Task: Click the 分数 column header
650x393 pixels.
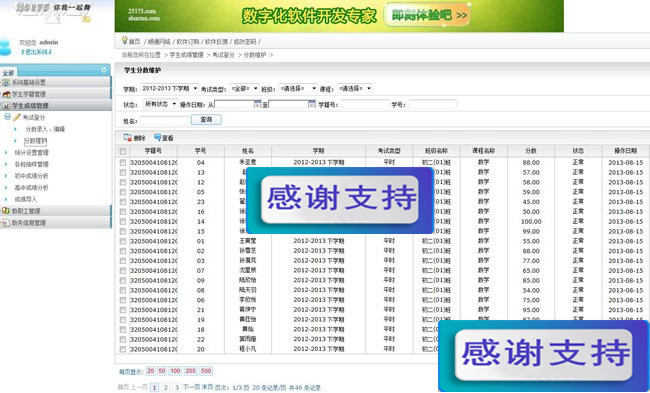Action: coord(531,151)
